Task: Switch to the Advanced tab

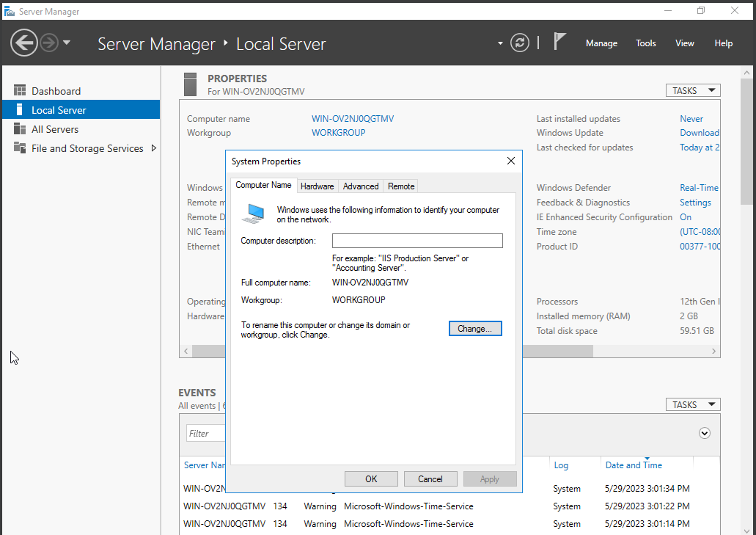Action: (x=361, y=186)
